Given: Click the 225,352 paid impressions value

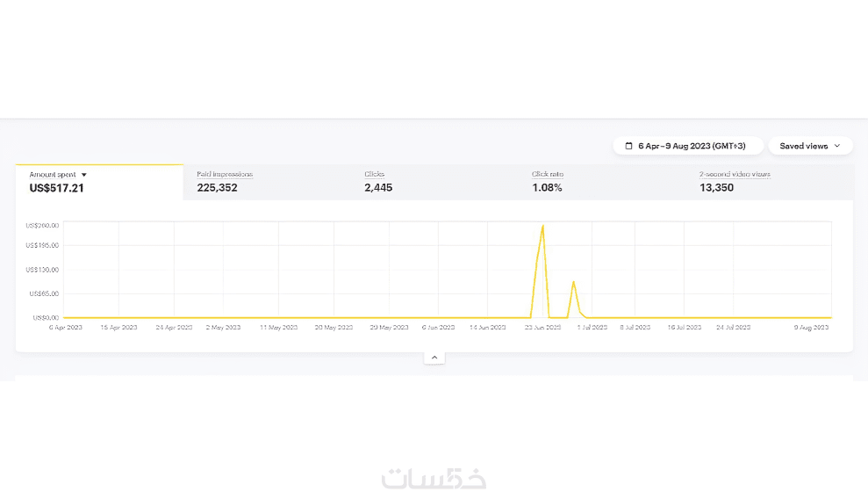Looking at the screenshot, I should coord(217,188).
